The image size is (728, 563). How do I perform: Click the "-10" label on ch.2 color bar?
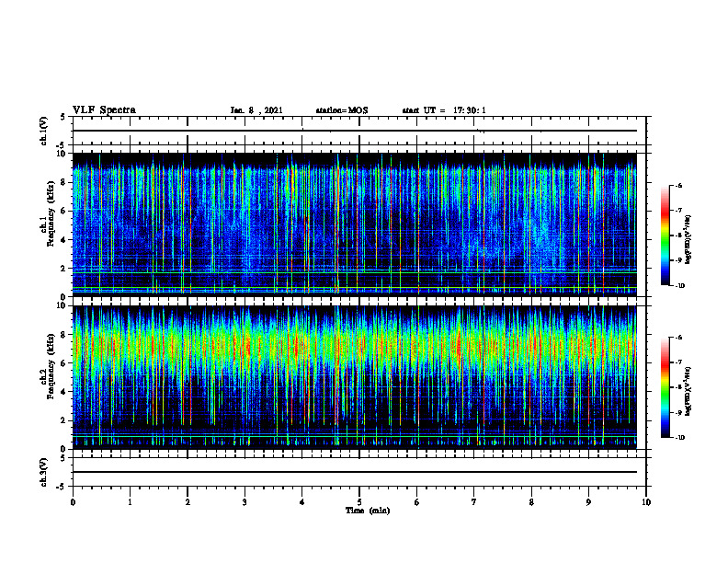click(679, 438)
